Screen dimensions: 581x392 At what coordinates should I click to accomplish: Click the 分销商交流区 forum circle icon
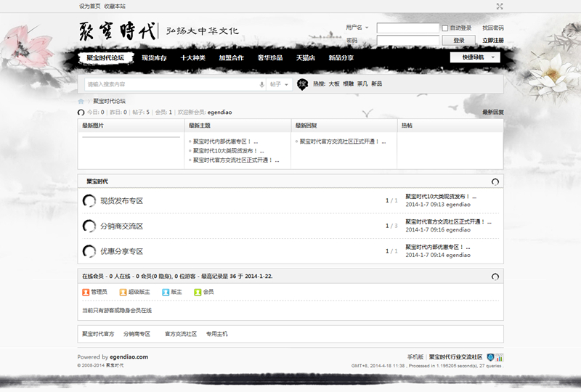pyautogui.click(x=89, y=226)
